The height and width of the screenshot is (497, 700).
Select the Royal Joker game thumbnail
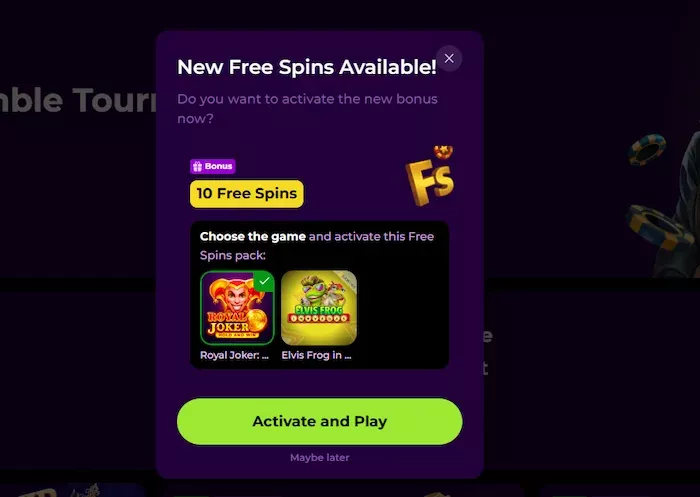(237, 308)
